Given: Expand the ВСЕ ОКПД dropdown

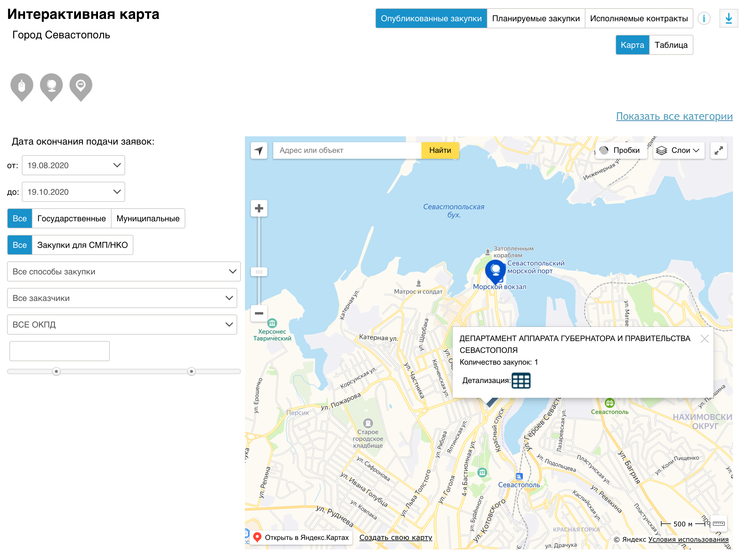Looking at the screenshot, I should click(122, 325).
